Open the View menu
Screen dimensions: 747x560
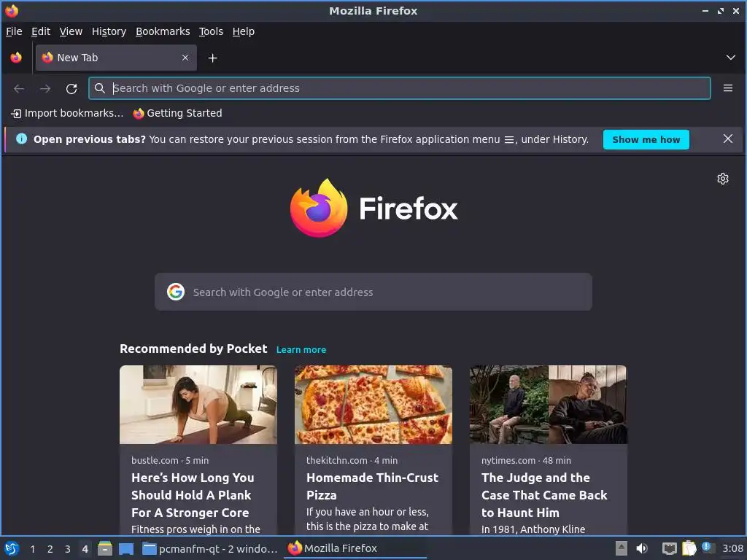[x=71, y=31]
